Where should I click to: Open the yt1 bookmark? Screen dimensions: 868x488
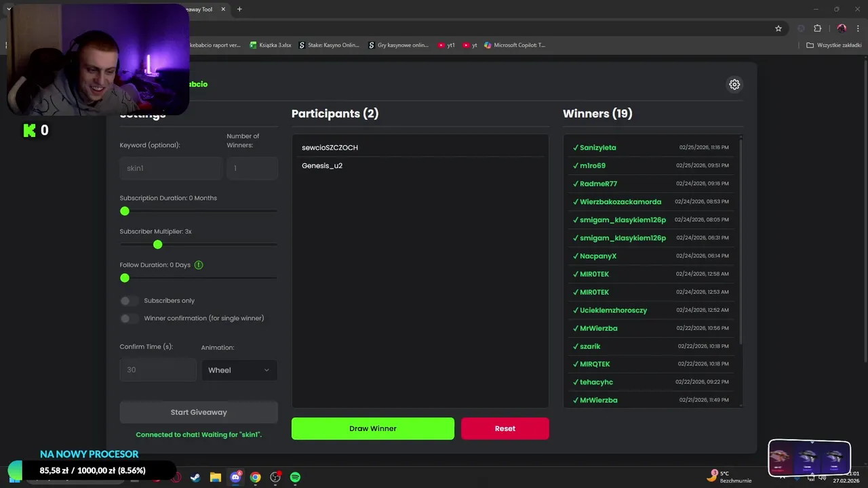(x=446, y=45)
